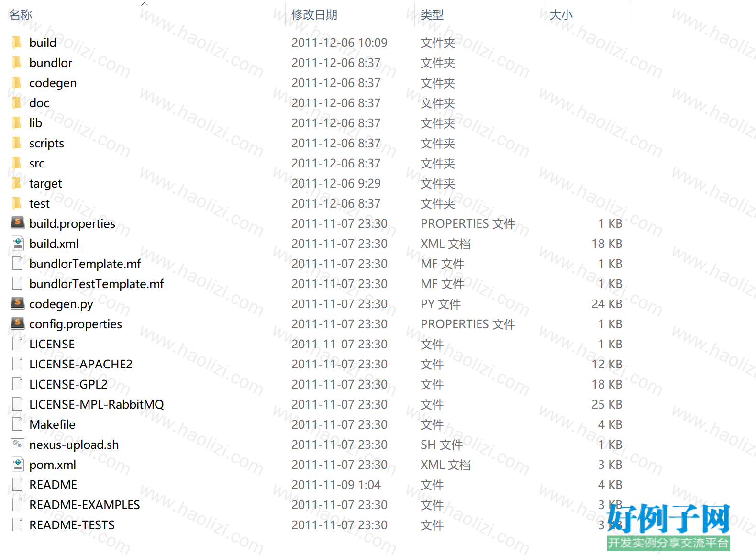The width and height of the screenshot is (756, 556).
Task: Select the README-EXAMPLES file name
Action: coord(85,505)
